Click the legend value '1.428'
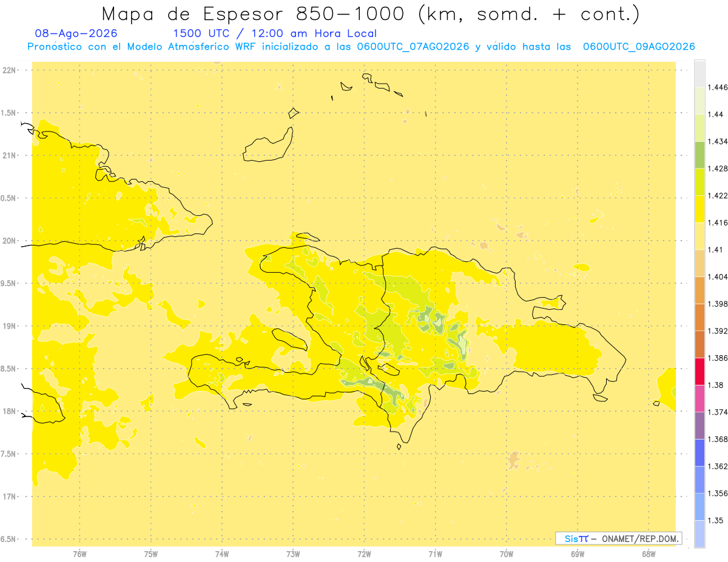 coord(717,169)
